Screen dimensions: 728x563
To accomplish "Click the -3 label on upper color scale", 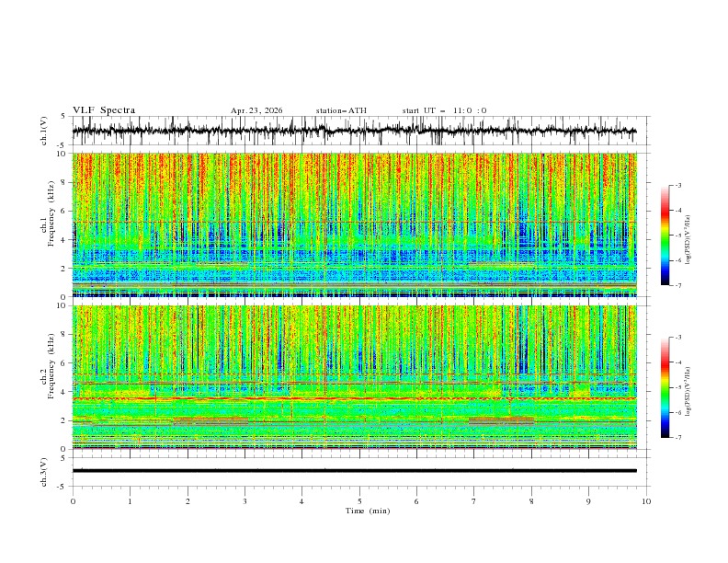I will pyautogui.click(x=678, y=185).
